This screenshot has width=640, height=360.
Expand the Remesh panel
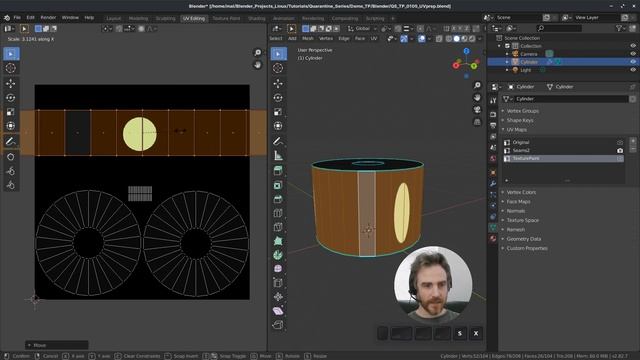pyautogui.click(x=516, y=230)
